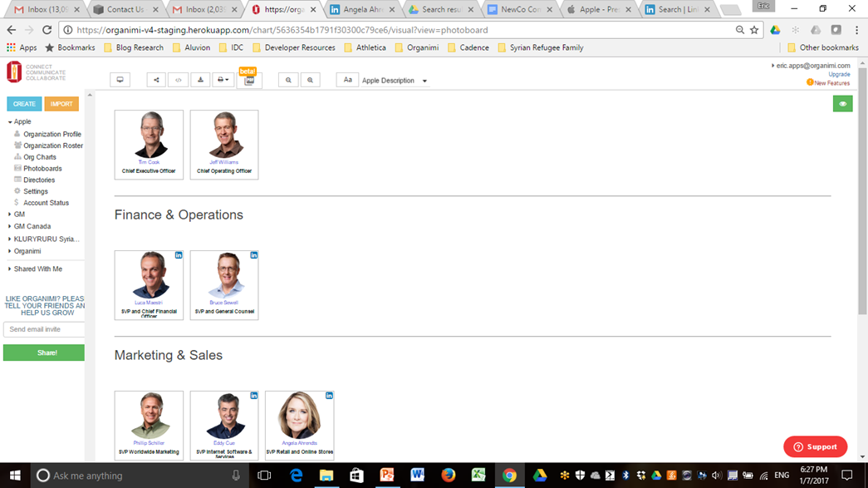Click the beta PDF export icon
The width and height of the screenshot is (868, 488).
tap(249, 81)
